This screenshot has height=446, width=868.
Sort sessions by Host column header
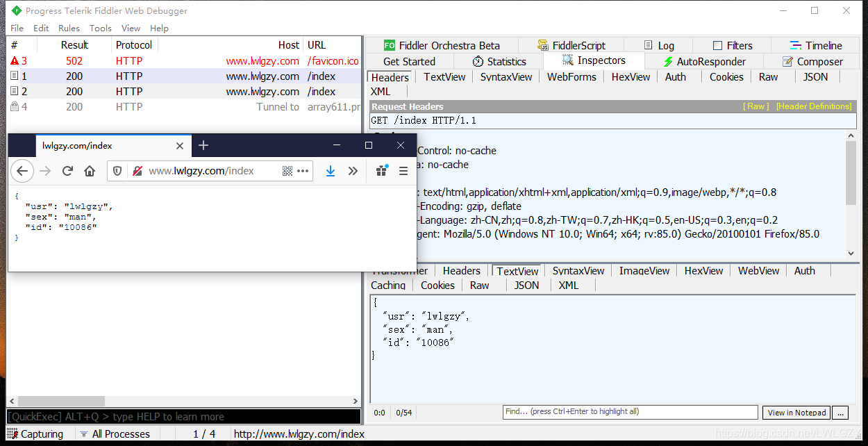pos(289,45)
